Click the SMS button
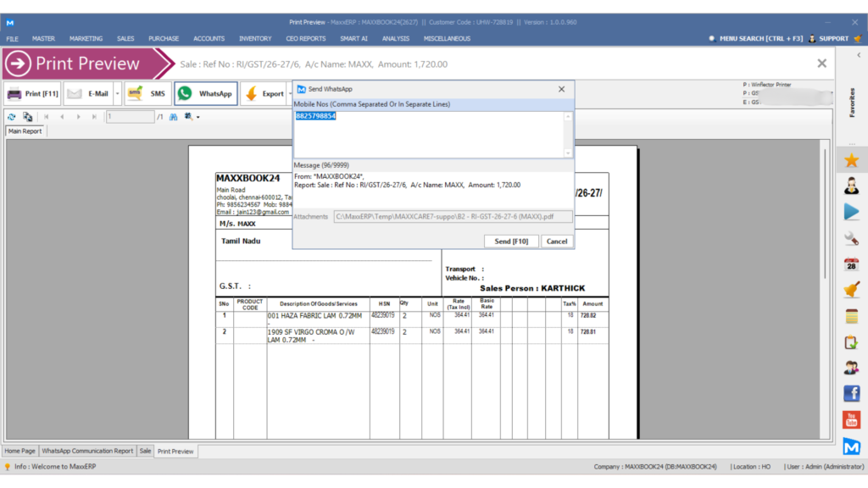 (x=147, y=93)
